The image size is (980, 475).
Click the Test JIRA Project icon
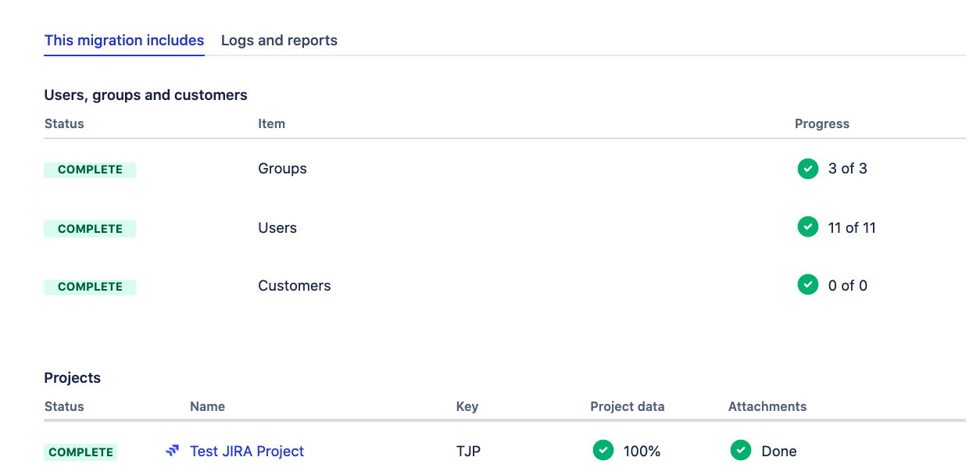(173, 451)
